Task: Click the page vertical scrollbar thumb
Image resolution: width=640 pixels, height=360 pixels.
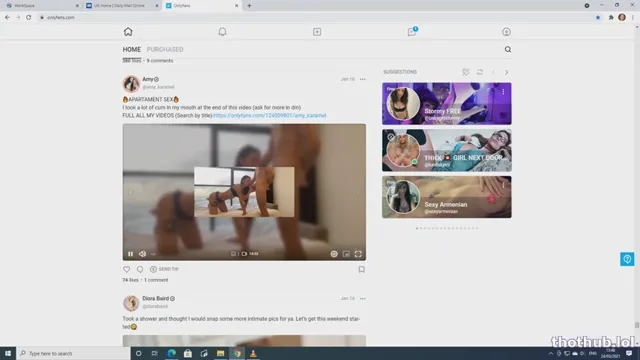Action: [x=637, y=325]
